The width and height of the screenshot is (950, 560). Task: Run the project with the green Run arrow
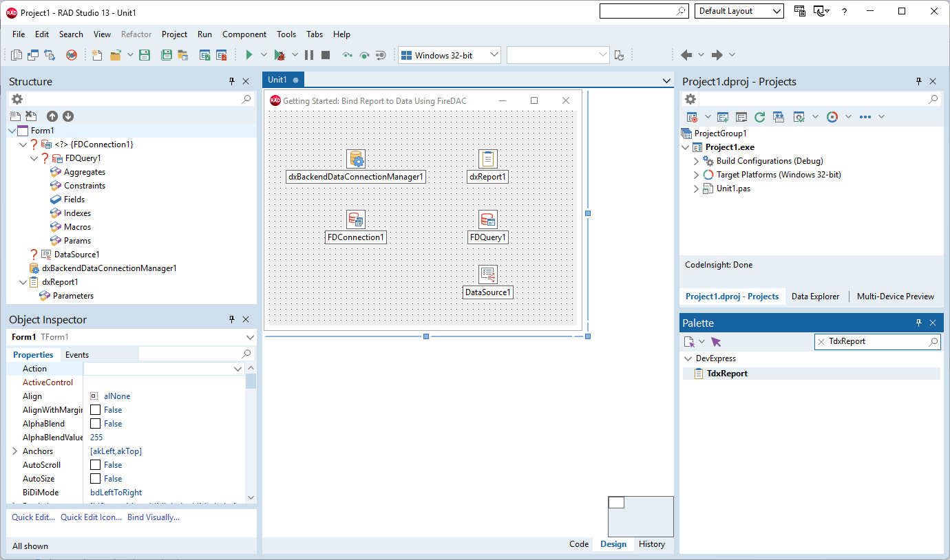point(249,54)
